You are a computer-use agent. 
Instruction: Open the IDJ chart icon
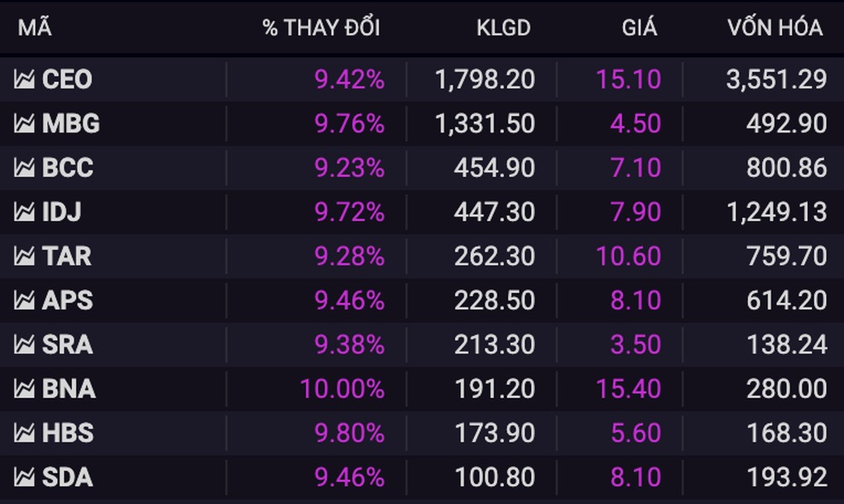pos(24,213)
